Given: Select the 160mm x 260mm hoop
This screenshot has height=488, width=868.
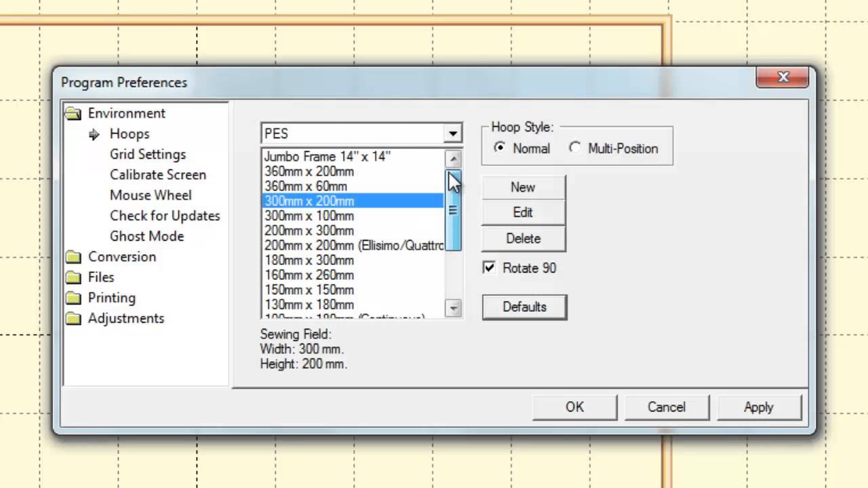Looking at the screenshot, I should [353, 276].
